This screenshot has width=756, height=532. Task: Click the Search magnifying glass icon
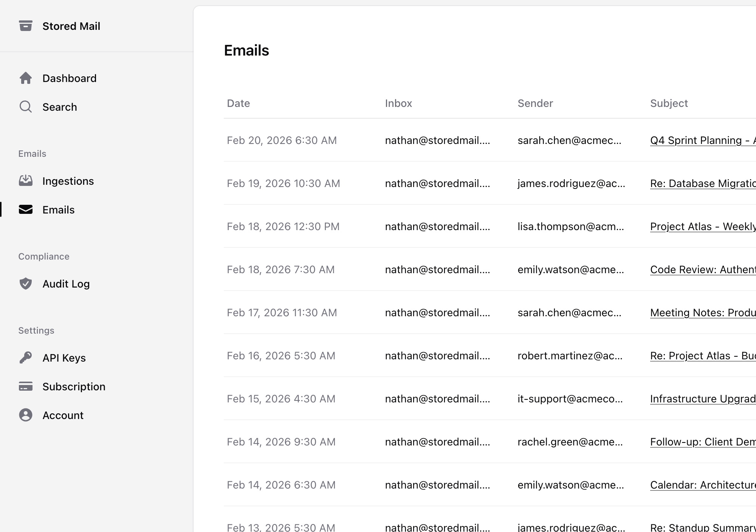point(25,107)
